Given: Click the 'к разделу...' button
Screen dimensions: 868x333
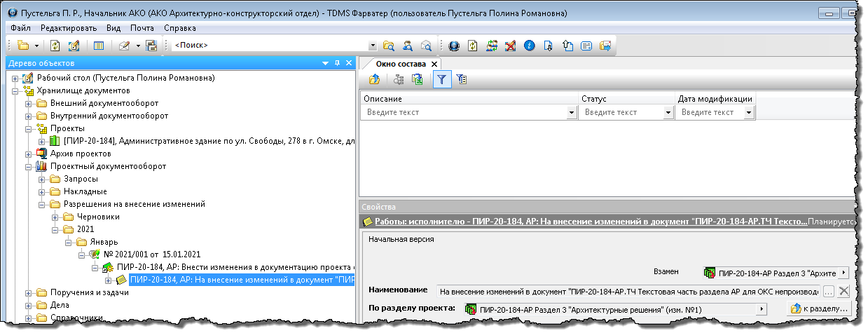Looking at the screenshot, I should (820, 309).
